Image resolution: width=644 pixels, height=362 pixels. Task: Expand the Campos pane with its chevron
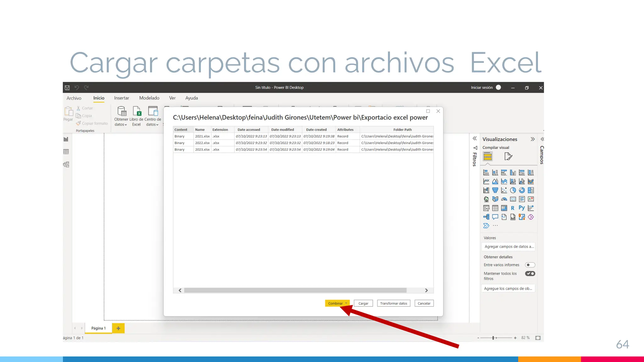click(x=542, y=139)
